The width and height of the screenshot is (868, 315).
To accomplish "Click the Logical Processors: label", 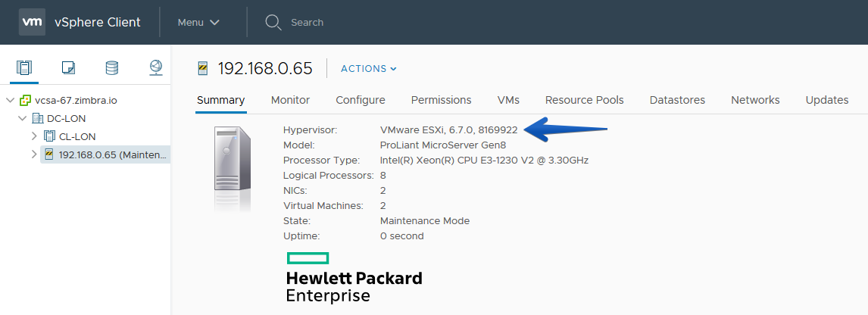I will 329,176.
